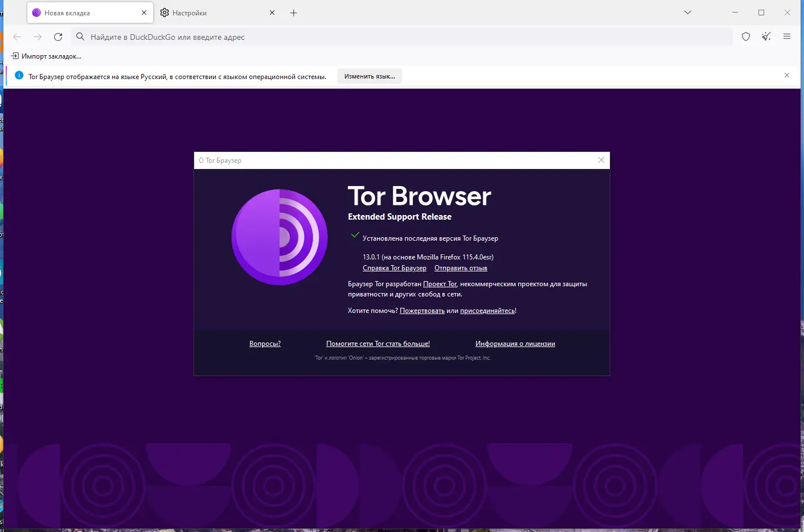Open the shield security level icon
Screen dimensions: 804x532
pyautogui.click(x=746, y=37)
